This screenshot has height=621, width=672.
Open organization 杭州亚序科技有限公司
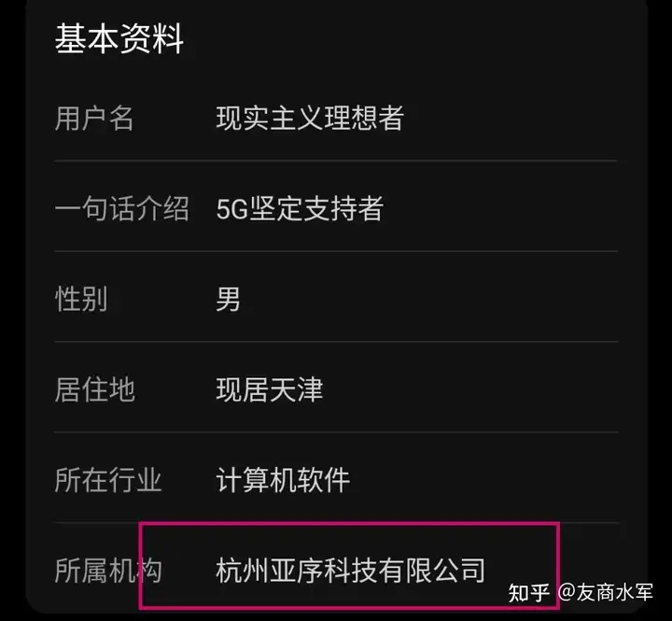point(351,571)
